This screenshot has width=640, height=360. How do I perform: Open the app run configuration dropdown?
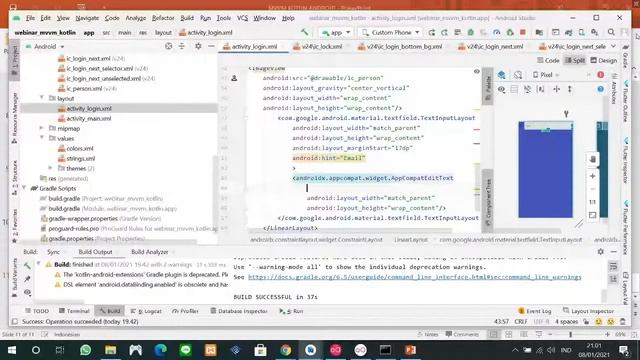pyautogui.click(x=336, y=32)
